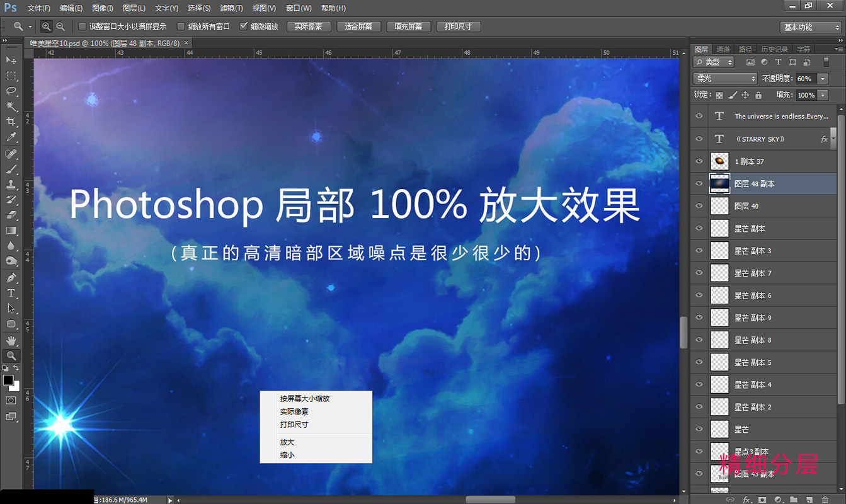
Task: Click the 填充屏幕 button
Action: pyautogui.click(x=409, y=27)
